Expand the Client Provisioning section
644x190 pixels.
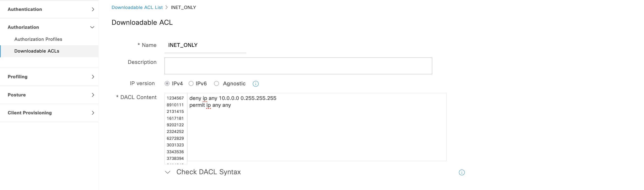93,113
